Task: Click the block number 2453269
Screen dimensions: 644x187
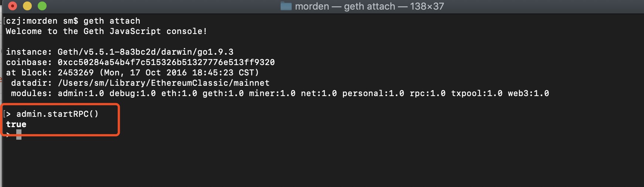Action: [76, 72]
